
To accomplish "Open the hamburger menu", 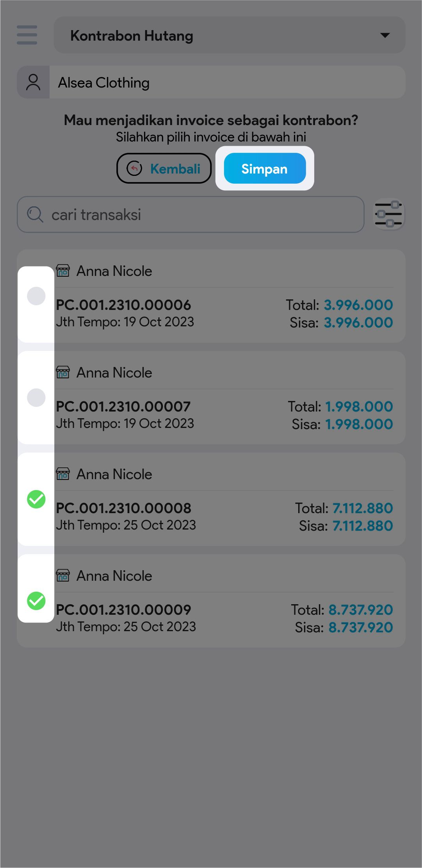I will pyautogui.click(x=27, y=35).
